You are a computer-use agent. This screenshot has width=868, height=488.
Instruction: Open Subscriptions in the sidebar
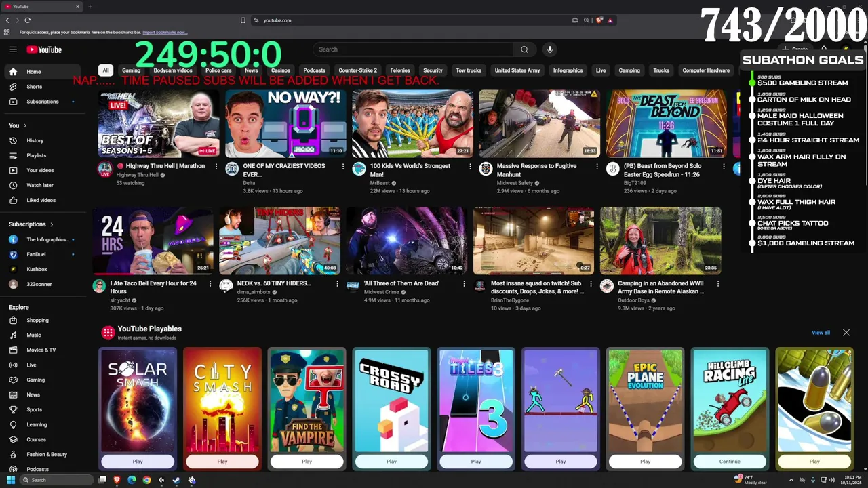[x=43, y=102]
